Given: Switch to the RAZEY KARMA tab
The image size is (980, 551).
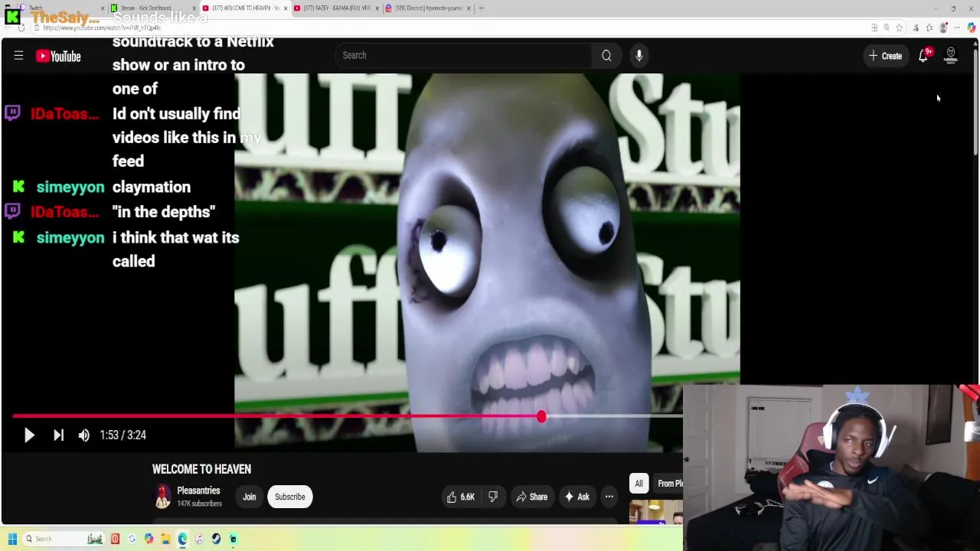Looking at the screenshot, I should pyautogui.click(x=335, y=8).
